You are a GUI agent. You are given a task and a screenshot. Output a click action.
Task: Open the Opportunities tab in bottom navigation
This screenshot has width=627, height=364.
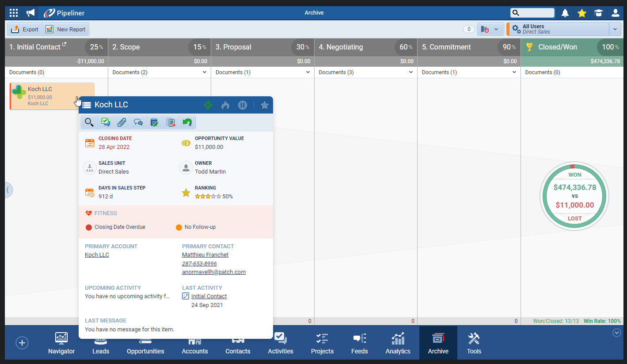145,344
